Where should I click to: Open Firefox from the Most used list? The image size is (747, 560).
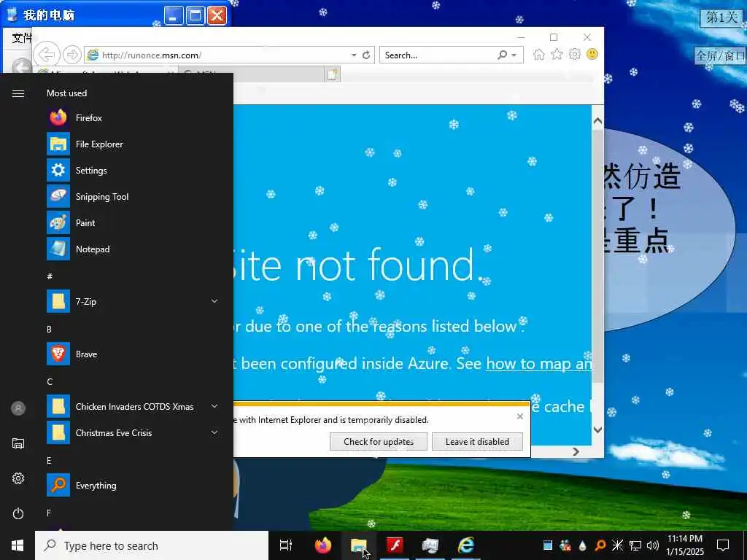tap(133, 117)
